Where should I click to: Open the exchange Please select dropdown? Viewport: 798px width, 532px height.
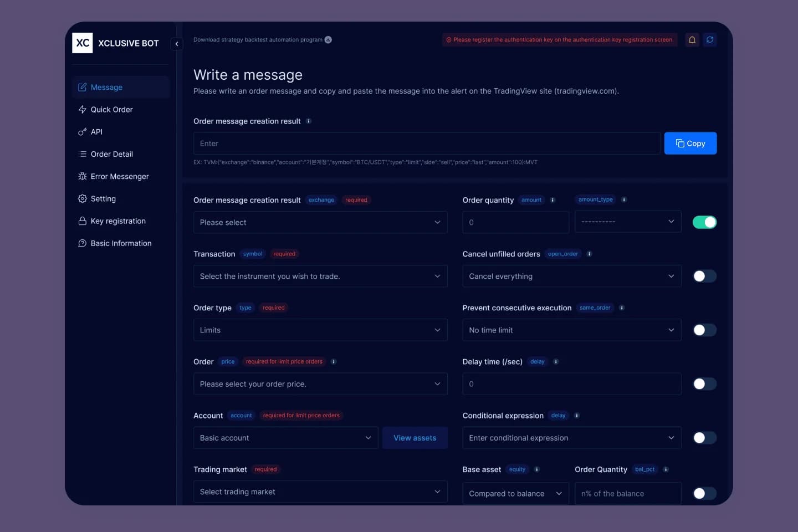[320, 222]
